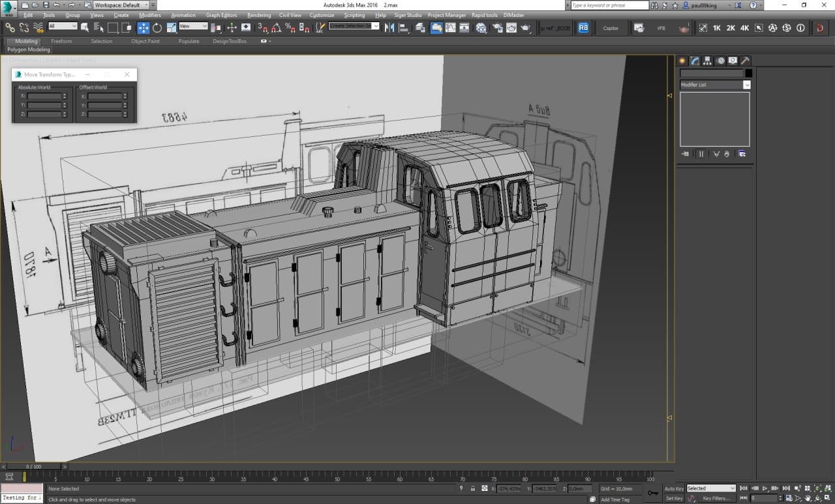Click the Select and Link chain icon

pyautogui.click(x=10, y=27)
